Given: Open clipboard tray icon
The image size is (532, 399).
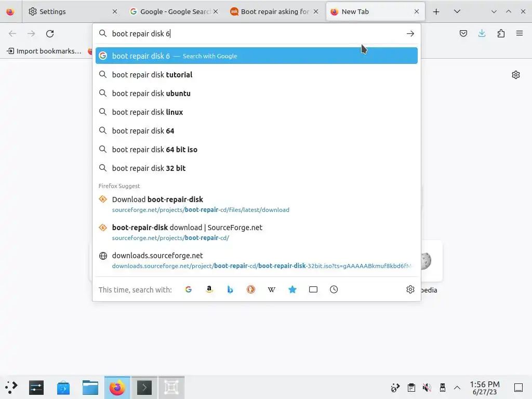Looking at the screenshot, I should coord(411,388).
